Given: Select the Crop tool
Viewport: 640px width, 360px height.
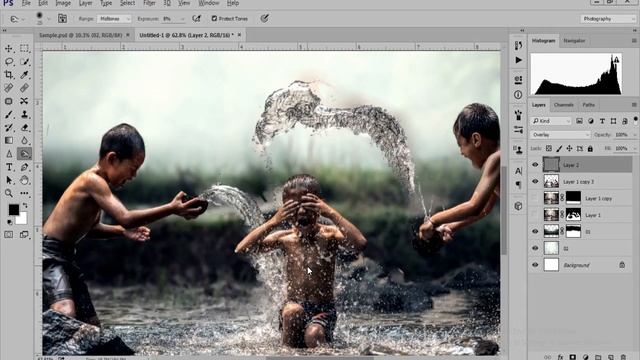Looking at the screenshot, I should coord(9,75).
